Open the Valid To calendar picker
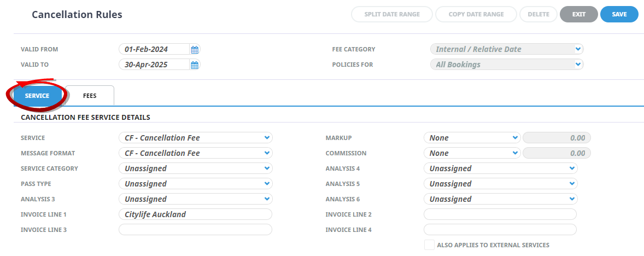The image size is (644, 256). pos(194,65)
